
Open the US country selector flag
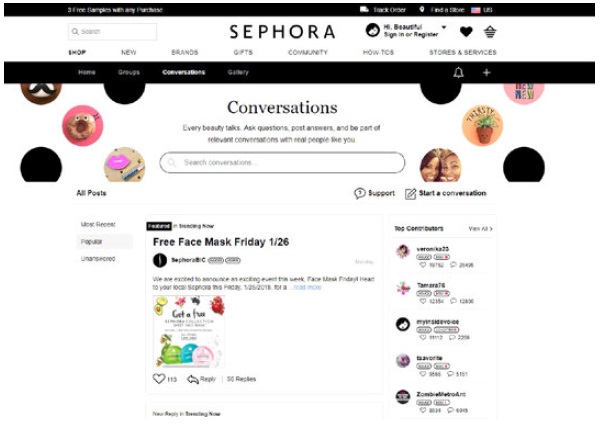click(476, 10)
